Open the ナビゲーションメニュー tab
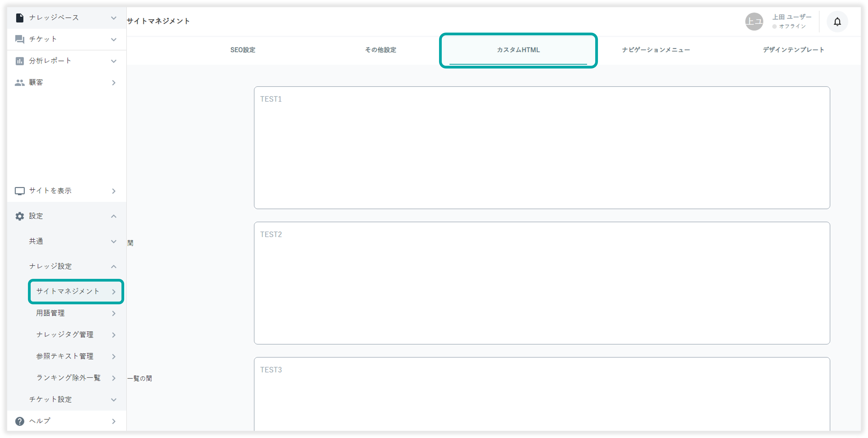 click(x=656, y=50)
